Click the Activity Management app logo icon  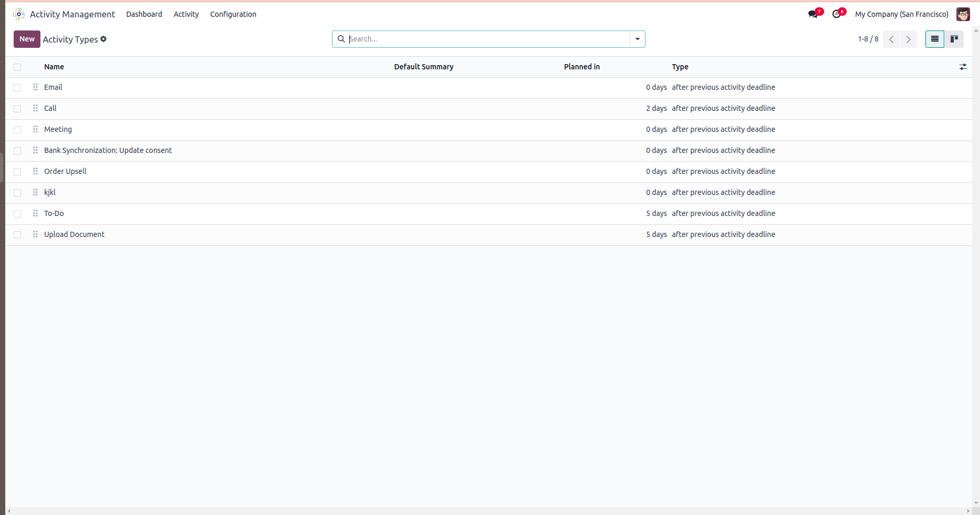(19, 14)
